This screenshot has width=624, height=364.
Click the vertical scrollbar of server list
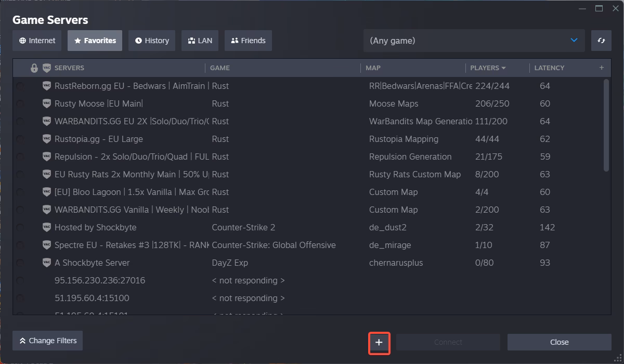coord(606,125)
